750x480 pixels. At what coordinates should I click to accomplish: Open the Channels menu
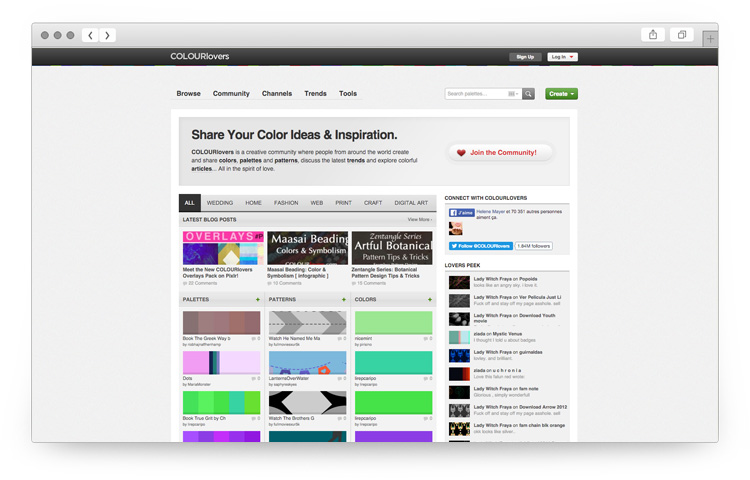tap(276, 94)
